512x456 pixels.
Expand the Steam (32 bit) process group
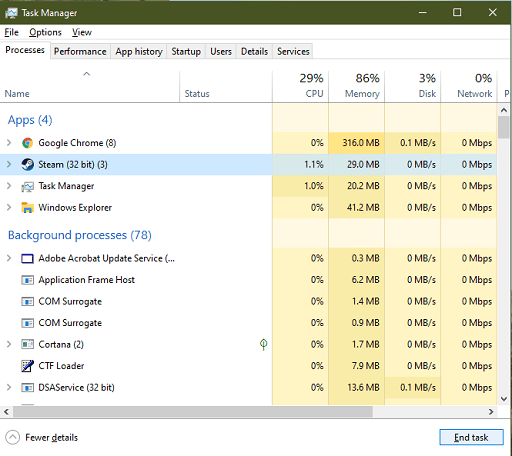coord(9,164)
